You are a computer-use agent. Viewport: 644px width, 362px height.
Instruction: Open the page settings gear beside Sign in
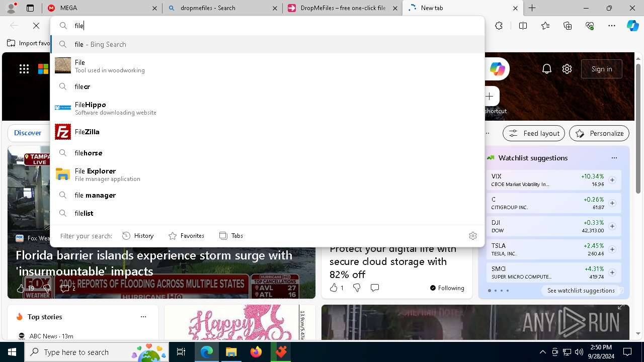point(567,69)
